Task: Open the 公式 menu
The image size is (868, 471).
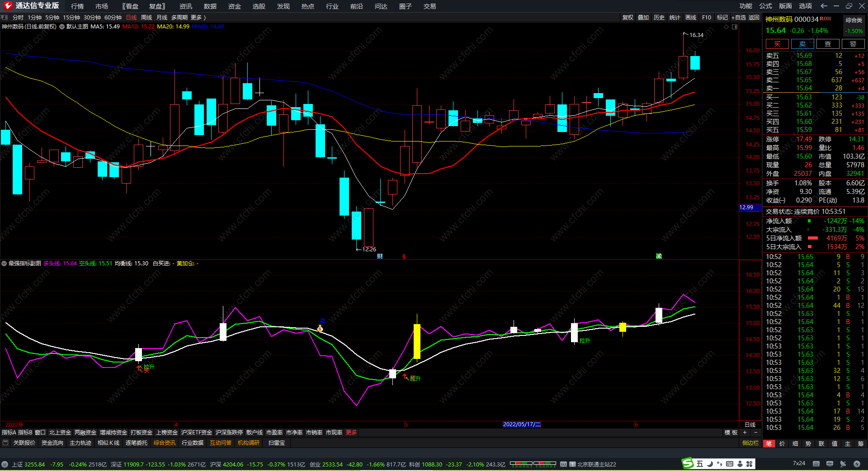Action: (766, 6)
